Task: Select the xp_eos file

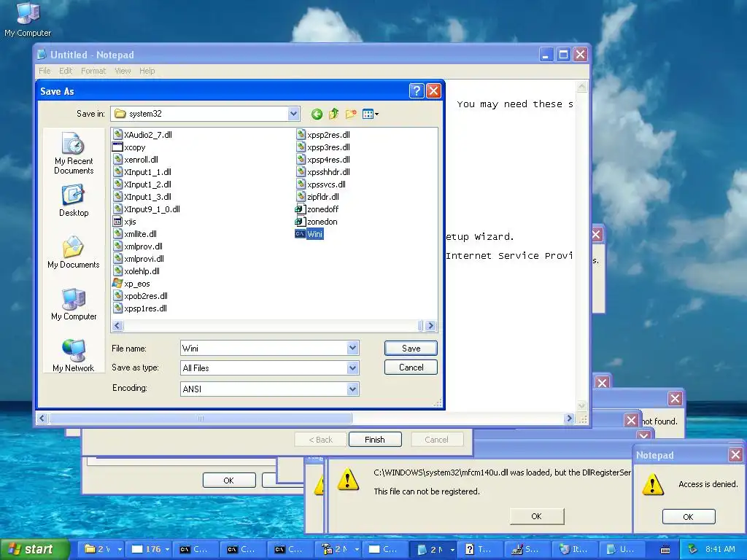Action: [131, 284]
